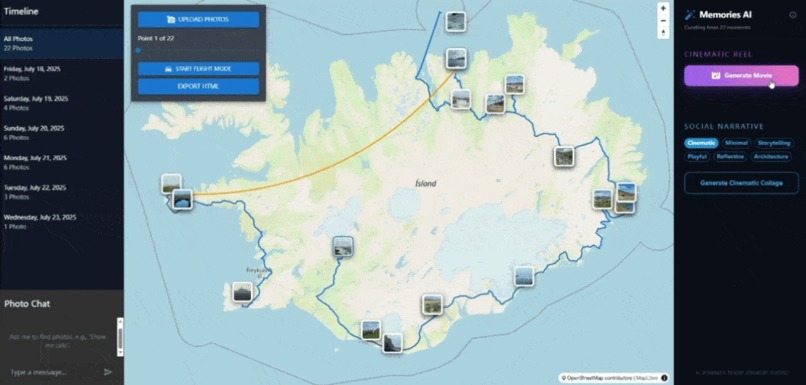Open Sunday, July 20, 2025 photos
Viewport: 806px width, 385px height.
pos(62,133)
